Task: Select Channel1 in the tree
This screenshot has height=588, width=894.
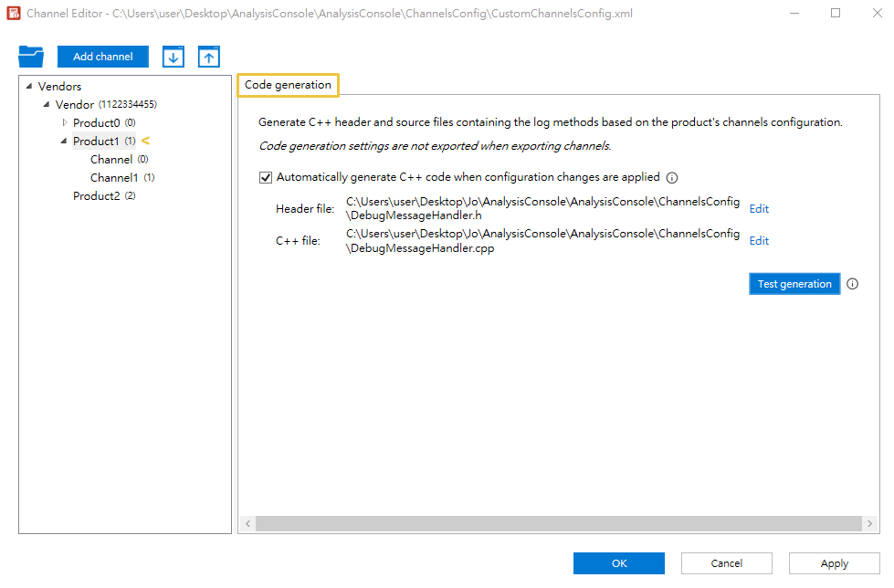Action: (114, 178)
